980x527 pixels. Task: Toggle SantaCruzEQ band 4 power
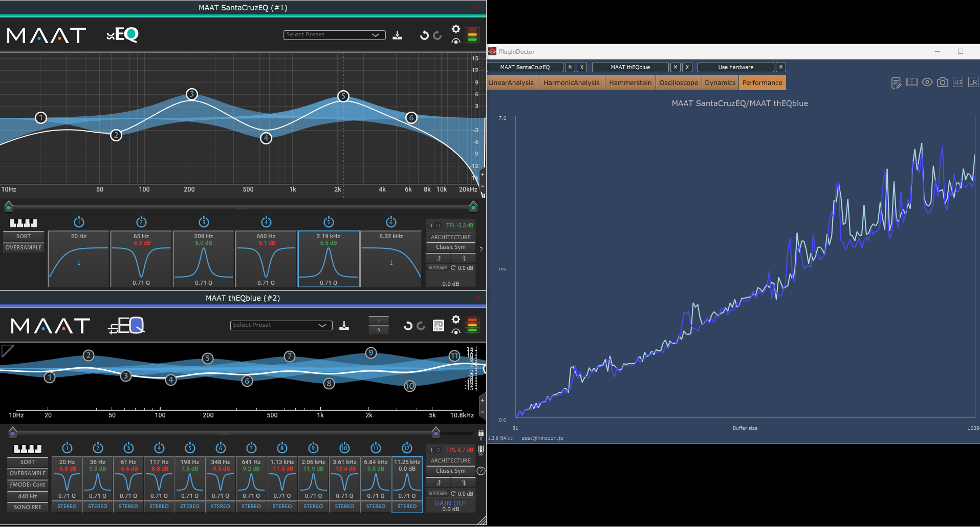pos(266,222)
